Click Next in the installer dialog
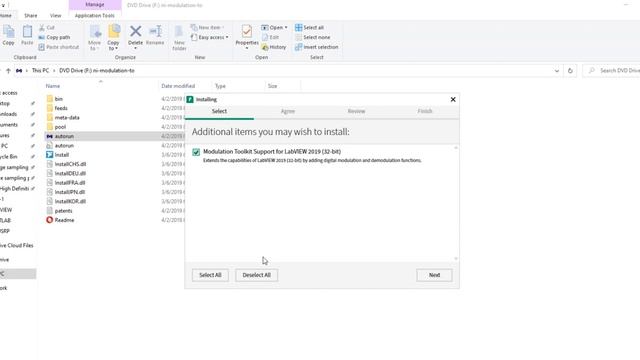Viewport: 640px width, 360px height. coord(434,275)
